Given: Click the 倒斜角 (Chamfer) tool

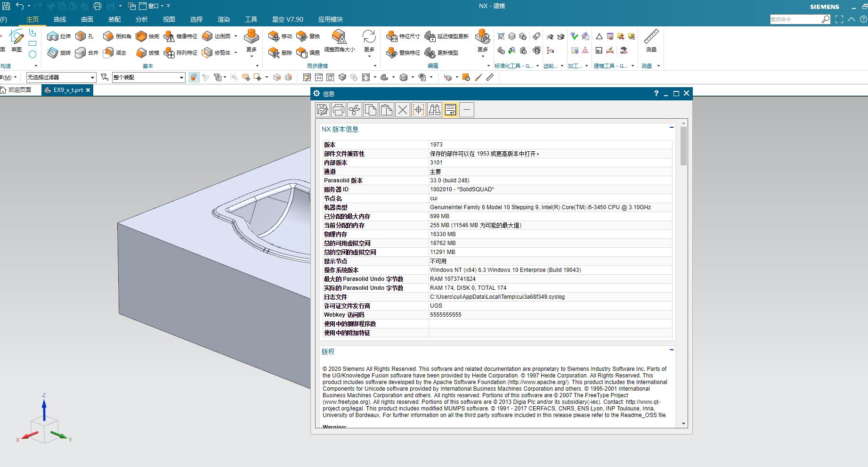Looking at the screenshot, I should (117, 36).
